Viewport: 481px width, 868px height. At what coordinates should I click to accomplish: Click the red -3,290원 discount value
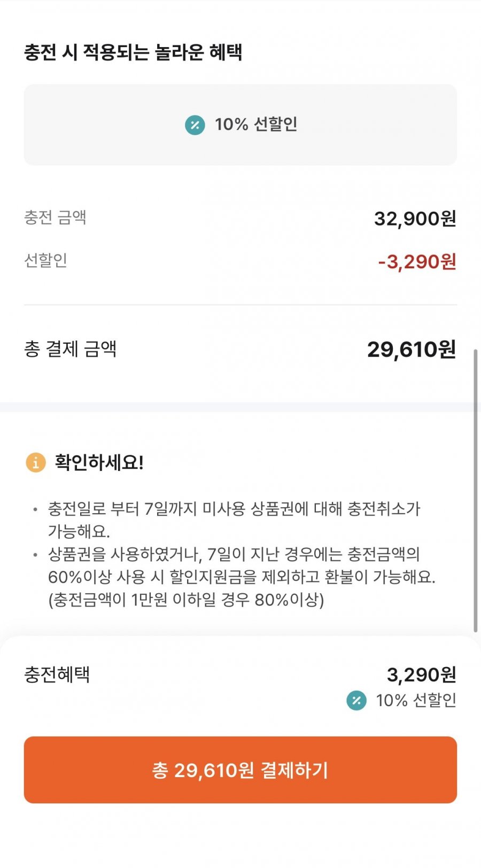(417, 262)
